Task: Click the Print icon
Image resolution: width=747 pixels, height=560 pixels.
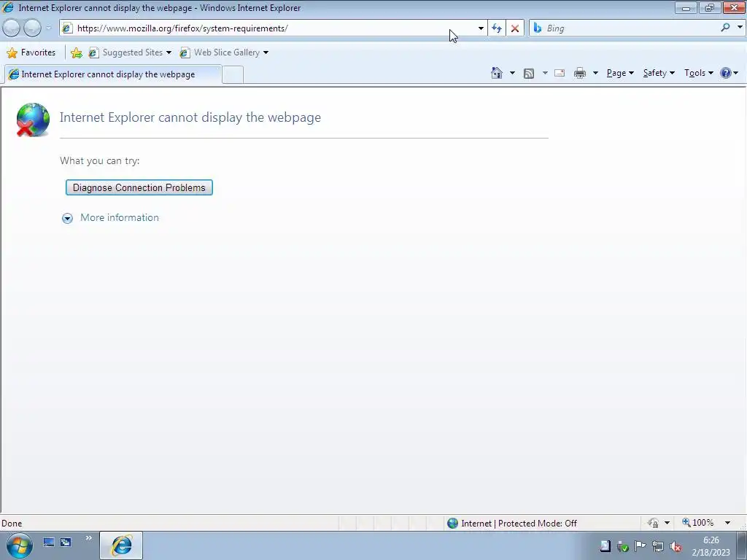Action: tap(580, 73)
